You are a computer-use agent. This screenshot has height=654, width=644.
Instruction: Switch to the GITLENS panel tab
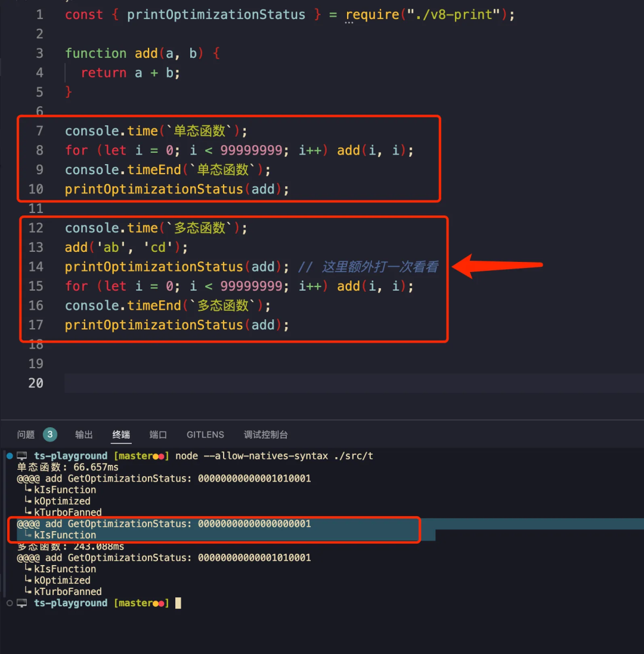click(205, 434)
